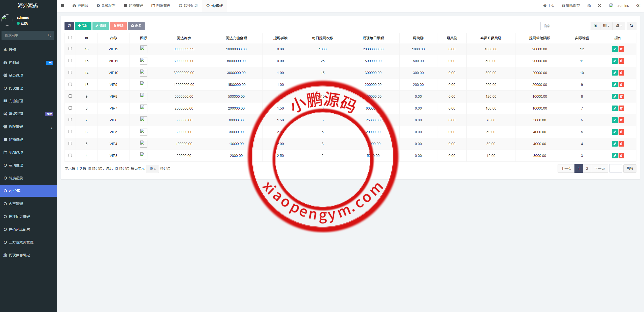Image resolution: width=644 pixels, height=312 pixels.
Task: Click the fullscreen icon in top bar
Action: 600,6
